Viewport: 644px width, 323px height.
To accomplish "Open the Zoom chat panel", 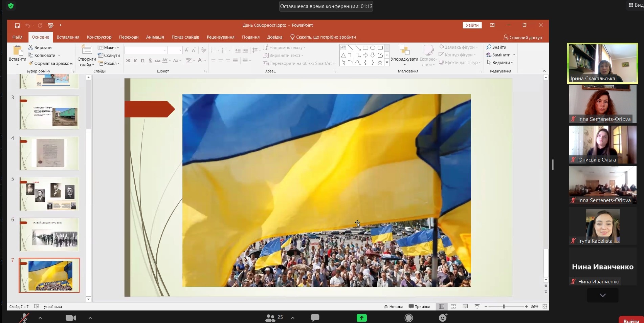I will point(315,318).
